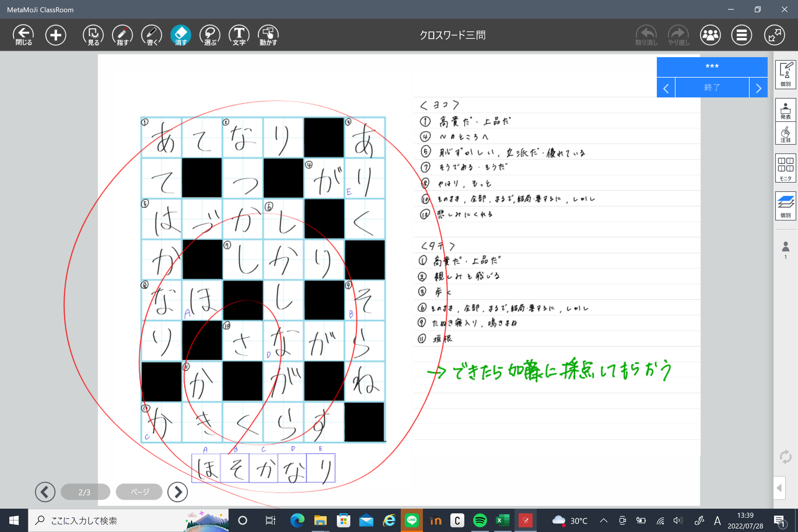Select the 文字 text tool
The image size is (798, 532).
239,35
